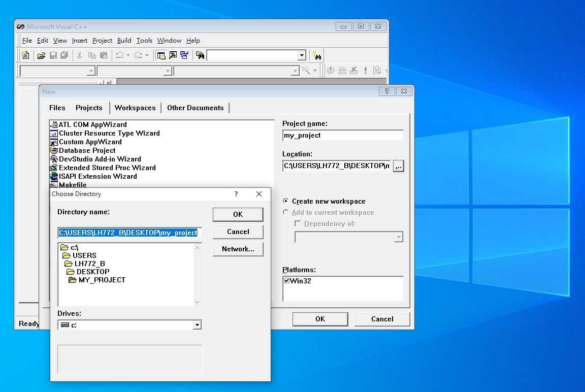Click the Search help binoculars icon
Image resolution: width=585 pixels, height=392 pixels.
[x=317, y=55]
